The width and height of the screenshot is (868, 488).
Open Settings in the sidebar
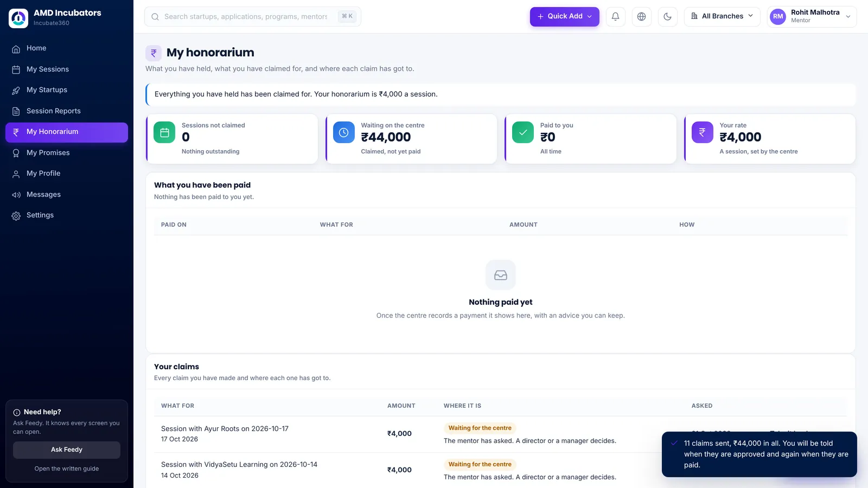click(67, 215)
